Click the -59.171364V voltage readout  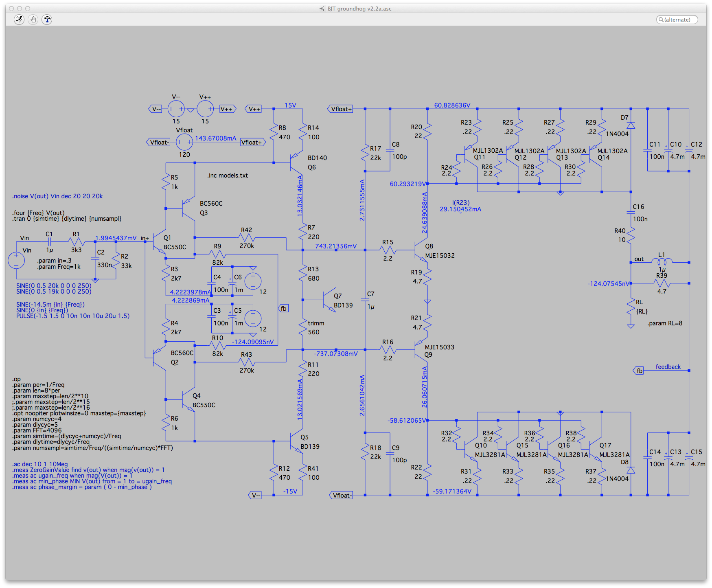[x=452, y=491]
